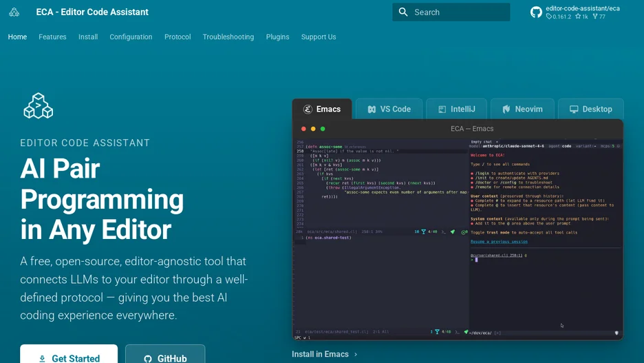Screen dimensions: 644x363
Task: Click the Desktop monitor icon in its tab
Action: [574, 109]
